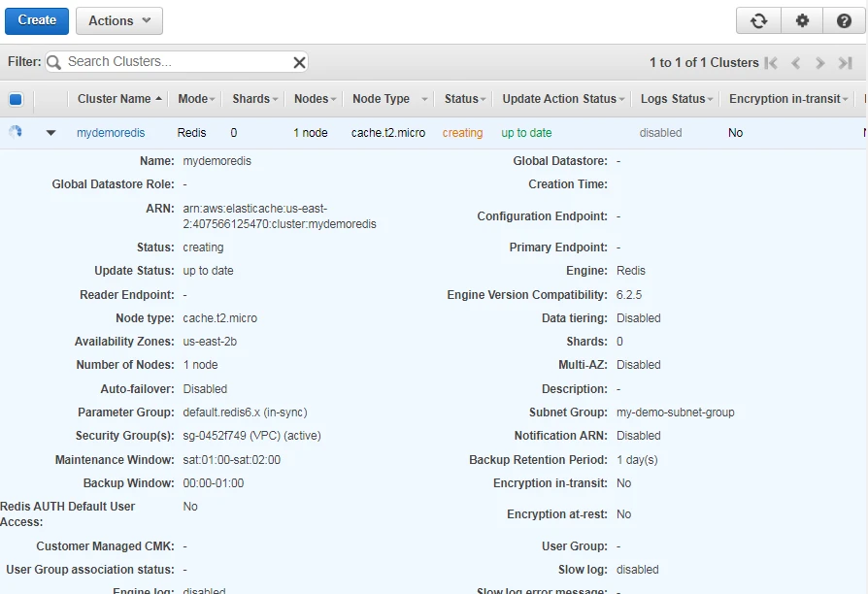Screen dimensions: 868x594
Task: Clear search with the X icon
Action: (299, 62)
